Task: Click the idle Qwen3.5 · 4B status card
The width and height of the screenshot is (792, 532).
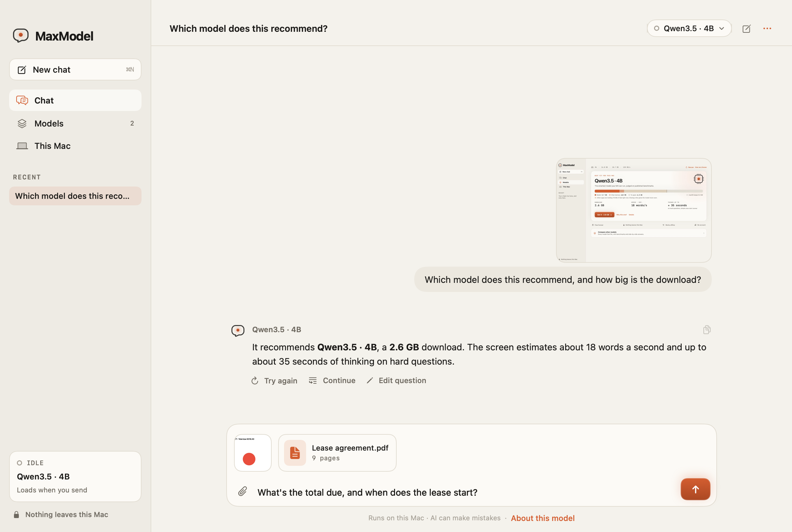Action: pyautogui.click(x=75, y=476)
